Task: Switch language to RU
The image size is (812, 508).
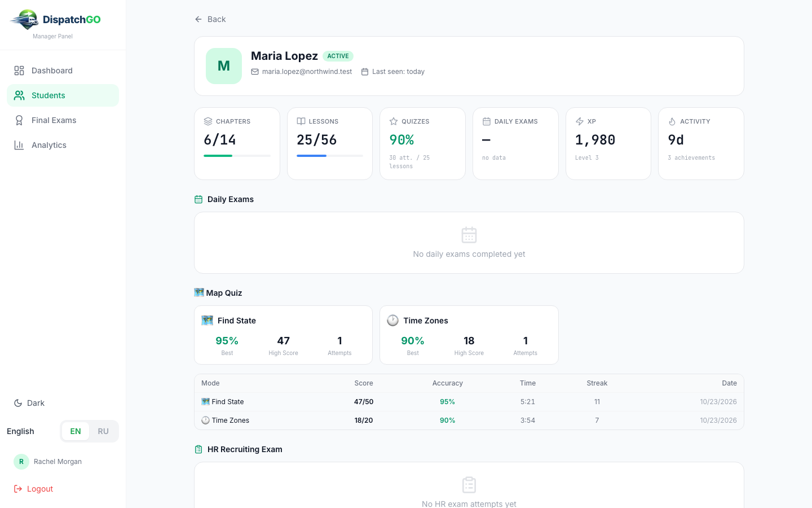Action: coord(103,431)
